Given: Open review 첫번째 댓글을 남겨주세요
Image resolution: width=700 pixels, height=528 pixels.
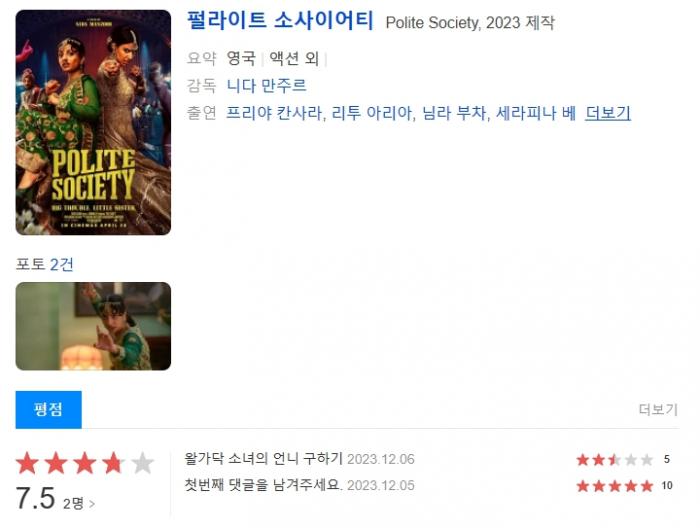Looking at the screenshot, I should [263, 485].
